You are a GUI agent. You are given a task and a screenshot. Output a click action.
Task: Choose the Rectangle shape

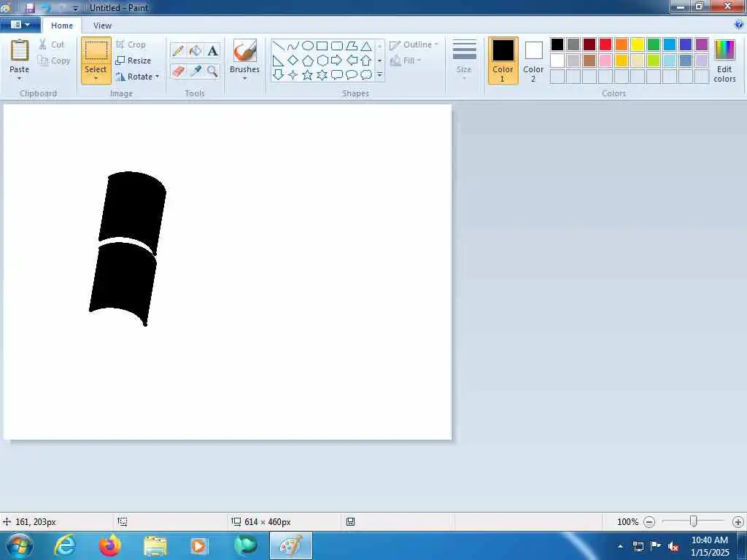(x=322, y=46)
